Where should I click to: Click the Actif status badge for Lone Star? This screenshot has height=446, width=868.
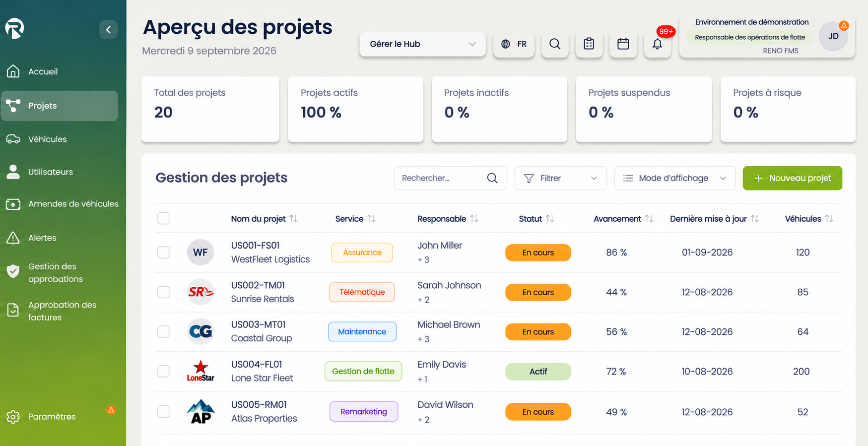(538, 372)
